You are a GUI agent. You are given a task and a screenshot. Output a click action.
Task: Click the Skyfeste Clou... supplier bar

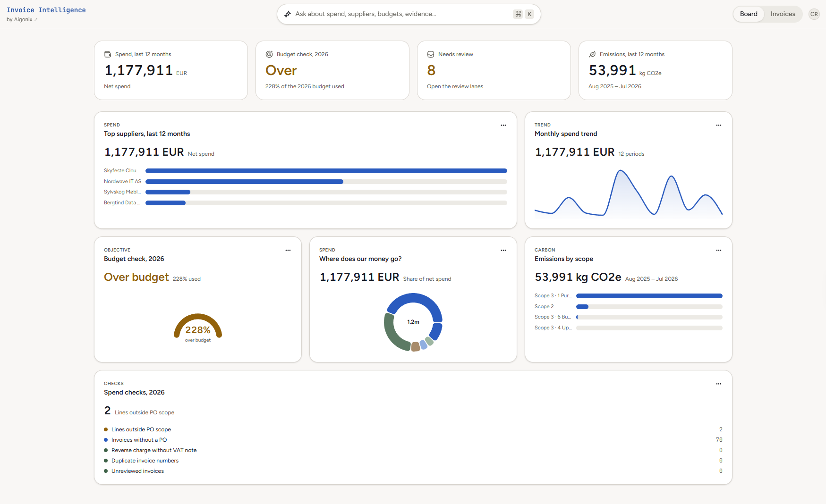tap(326, 171)
